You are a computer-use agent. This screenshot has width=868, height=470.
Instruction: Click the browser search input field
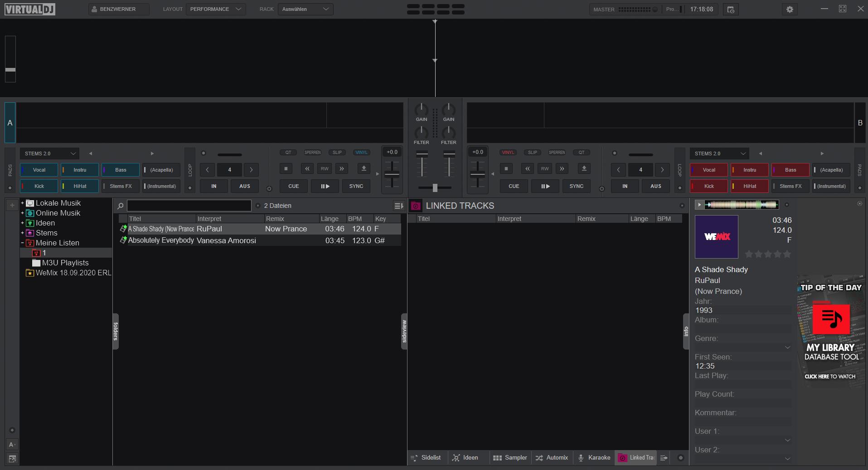coord(189,206)
